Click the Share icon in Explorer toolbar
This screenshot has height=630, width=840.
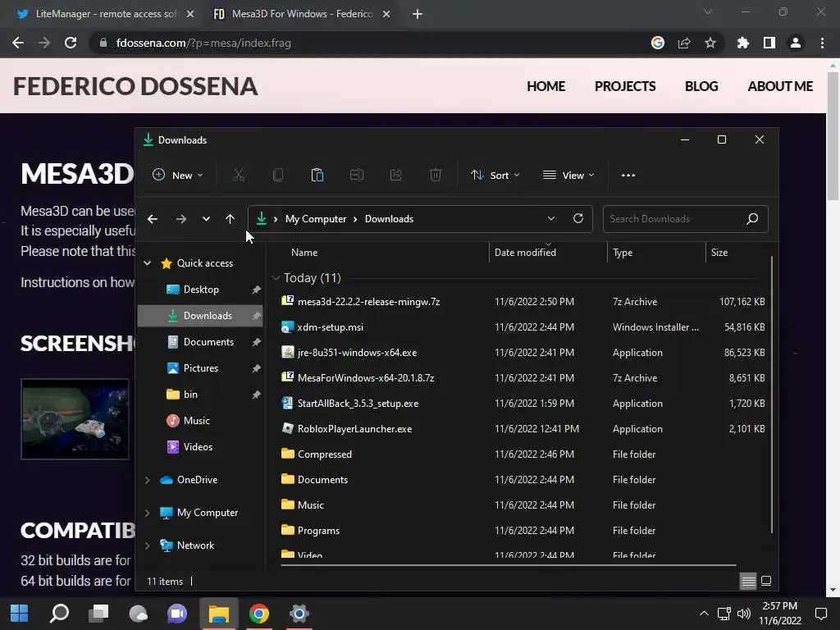click(396, 176)
